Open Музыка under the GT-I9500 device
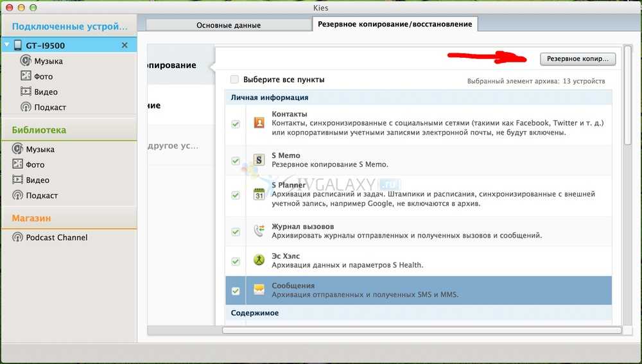 coord(48,61)
